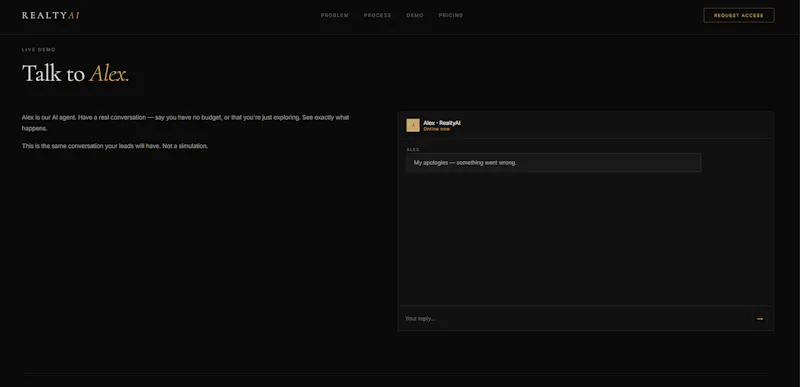Click the 'Not a simulation' sentence
The image size is (800, 387).
(x=185, y=146)
